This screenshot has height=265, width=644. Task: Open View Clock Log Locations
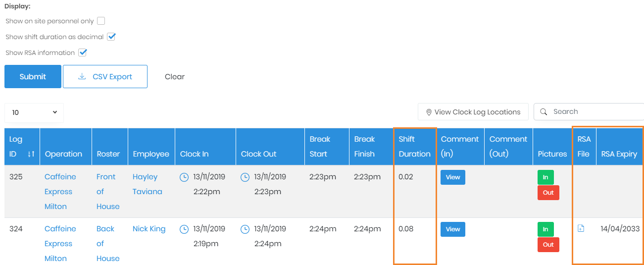tap(473, 112)
